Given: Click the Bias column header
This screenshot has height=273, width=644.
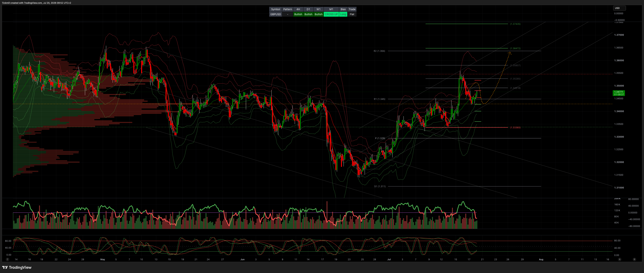Looking at the screenshot, I should [x=343, y=9].
